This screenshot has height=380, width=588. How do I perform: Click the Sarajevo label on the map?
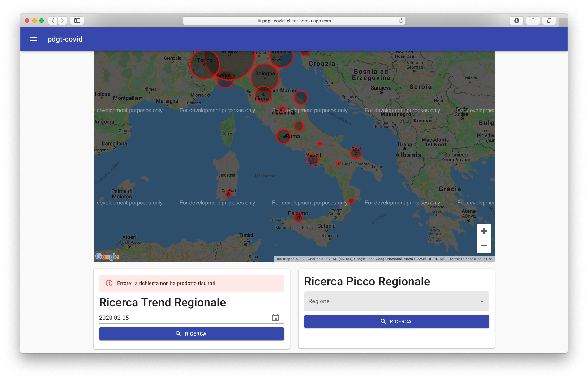[381, 88]
